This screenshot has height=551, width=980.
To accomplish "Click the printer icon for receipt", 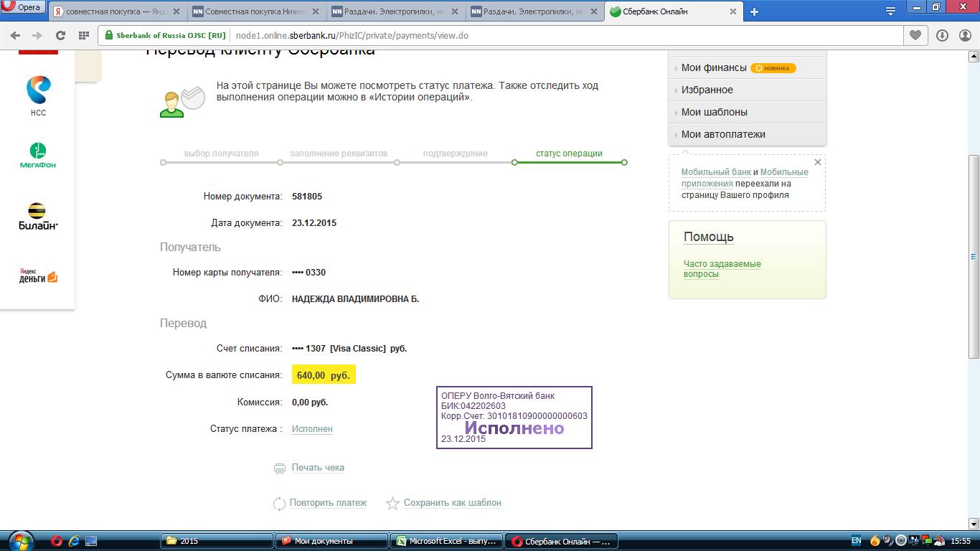I will (280, 468).
